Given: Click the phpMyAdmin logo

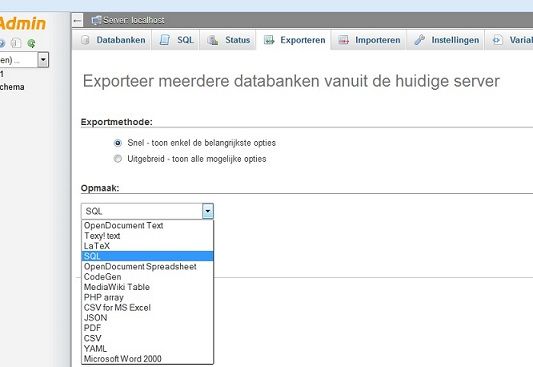Looking at the screenshot, I should pyautogui.click(x=22, y=24).
